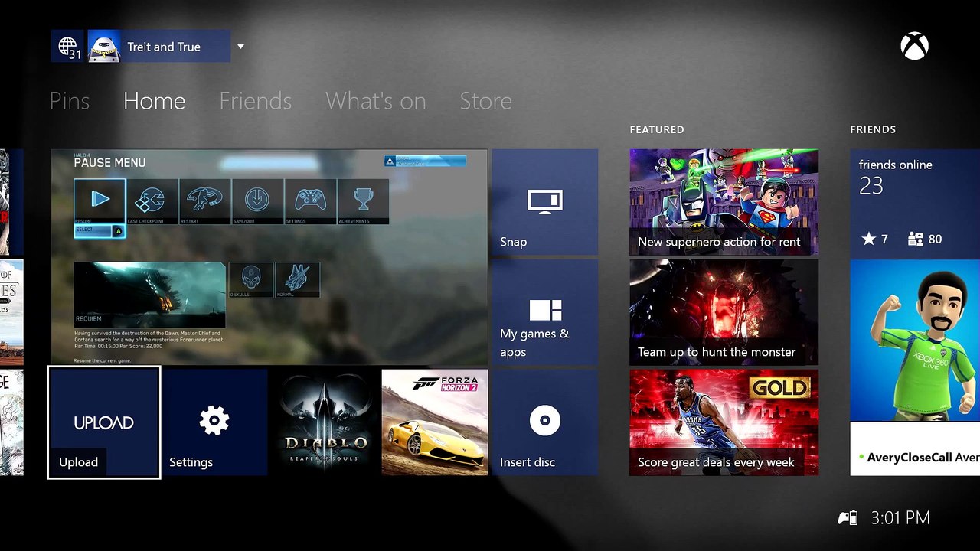The height and width of the screenshot is (551, 980).
Task: Click the AveryCloseCall name label
Action: click(x=910, y=457)
